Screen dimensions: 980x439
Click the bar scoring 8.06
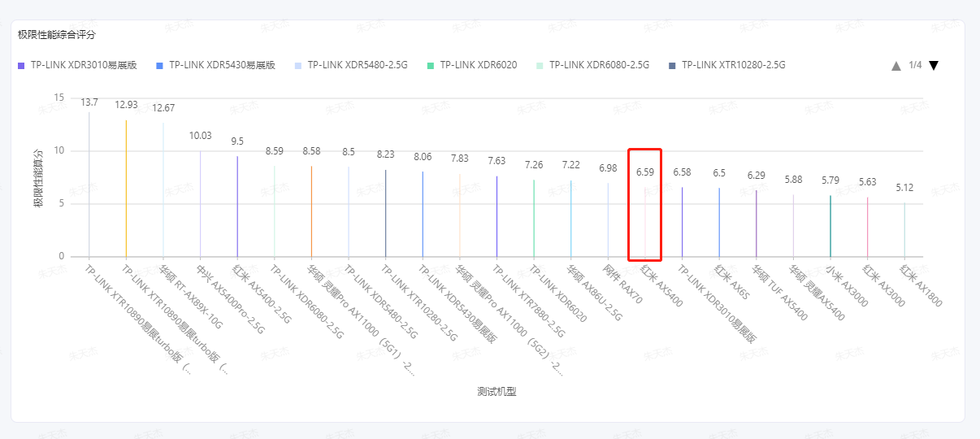click(x=423, y=215)
